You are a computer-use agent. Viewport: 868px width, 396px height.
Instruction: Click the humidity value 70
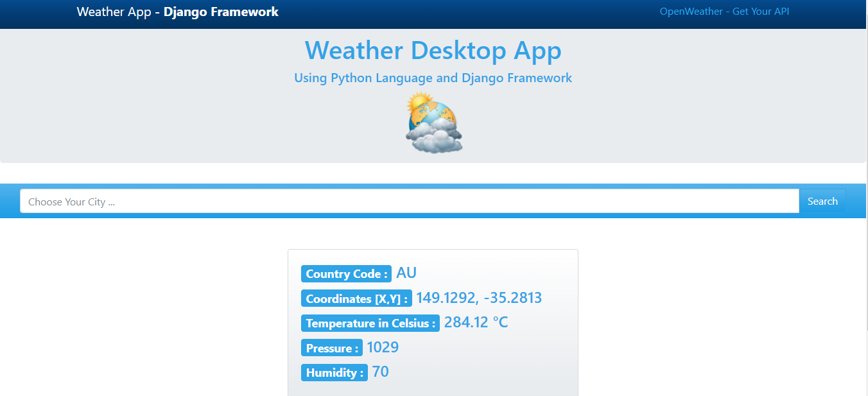[380, 372]
